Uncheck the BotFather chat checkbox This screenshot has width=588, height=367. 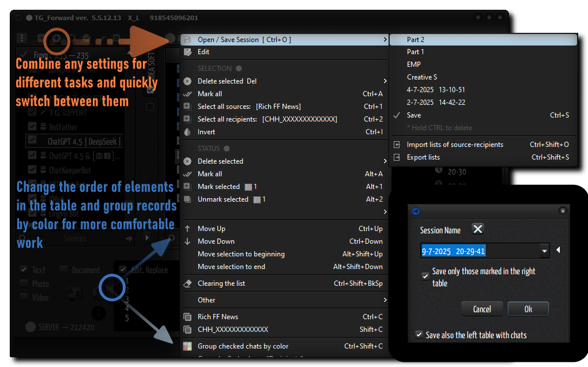32,126
